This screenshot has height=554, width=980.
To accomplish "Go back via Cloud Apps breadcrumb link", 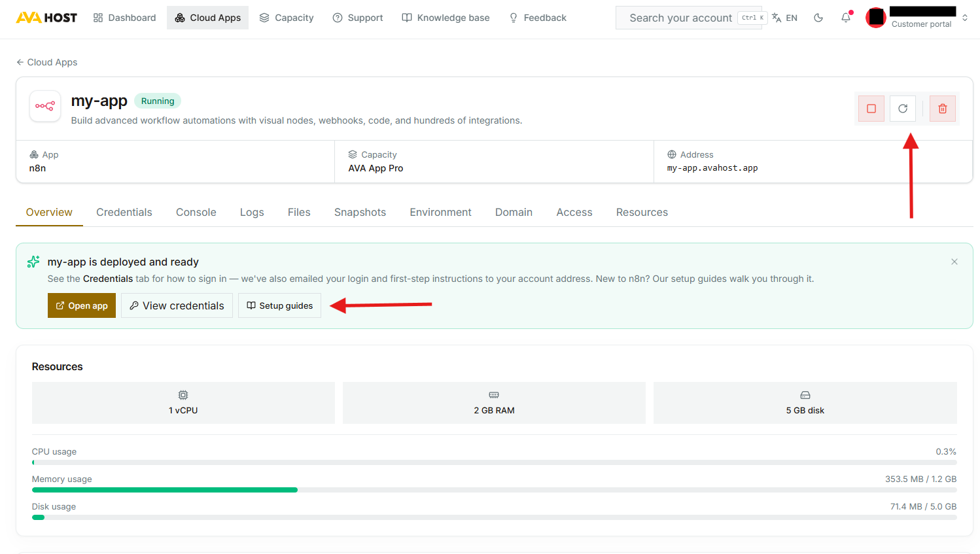I will pyautogui.click(x=46, y=62).
